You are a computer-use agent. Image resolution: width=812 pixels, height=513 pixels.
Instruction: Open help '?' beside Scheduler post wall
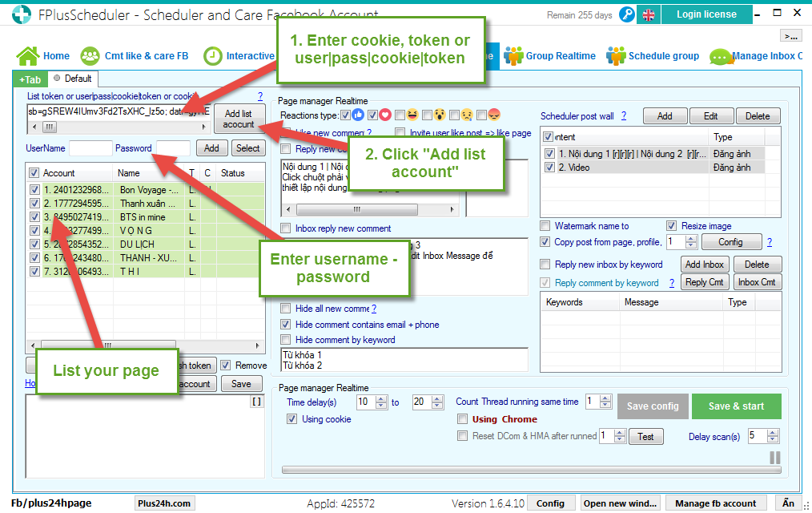coord(624,115)
